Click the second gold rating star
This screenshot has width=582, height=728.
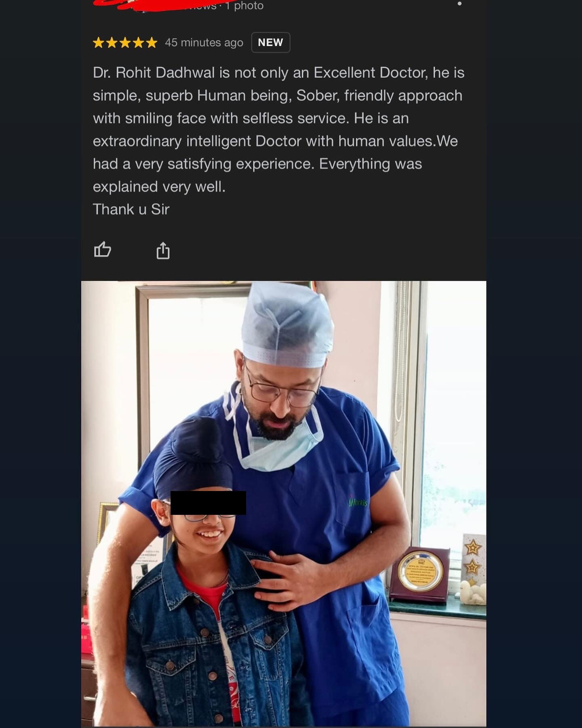click(112, 42)
